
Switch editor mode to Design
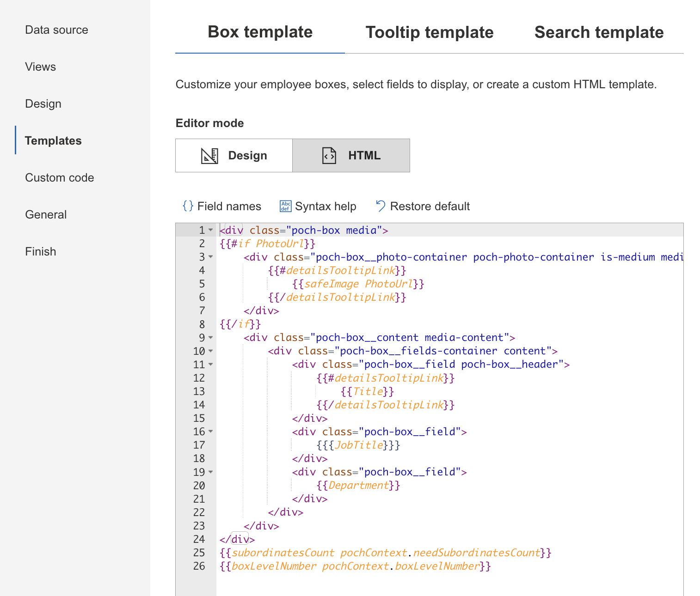234,155
